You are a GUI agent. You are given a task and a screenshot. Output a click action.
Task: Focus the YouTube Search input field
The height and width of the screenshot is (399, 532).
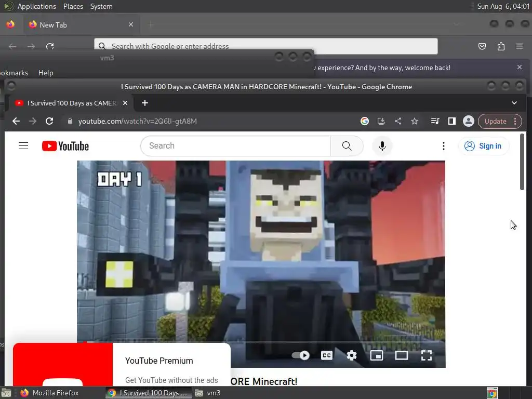pos(236,146)
